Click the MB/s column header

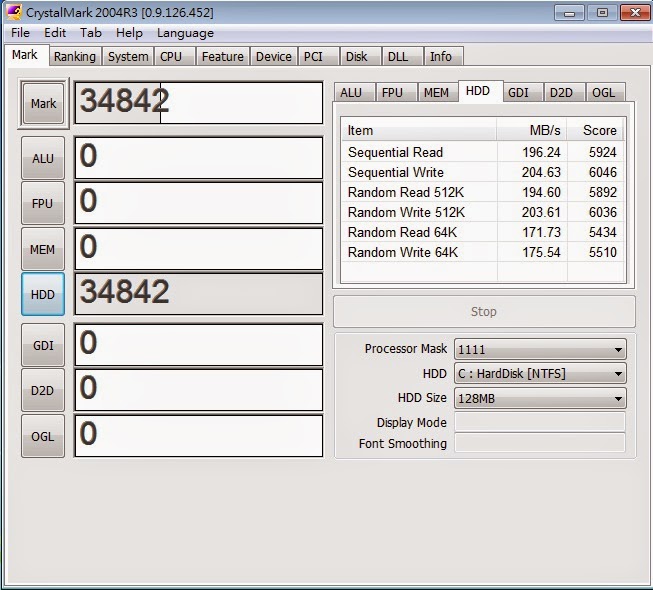click(x=531, y=130)
